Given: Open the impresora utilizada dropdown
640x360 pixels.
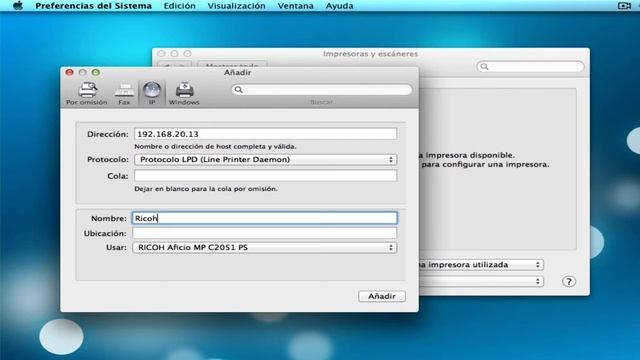Looking at the screenshot, I should tap(482, 264).
